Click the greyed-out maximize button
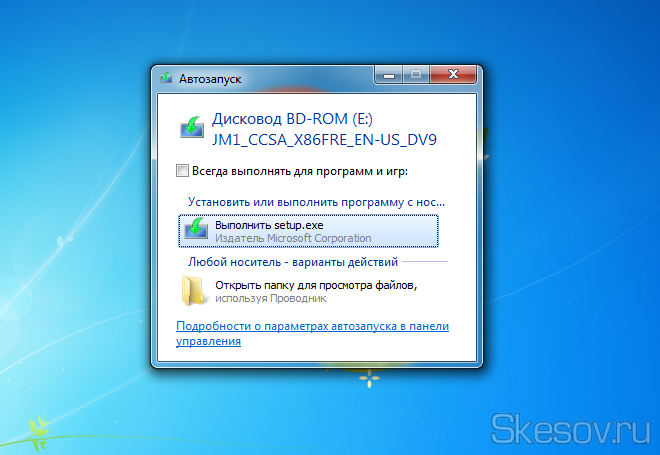660x455 pixels. point(415,74)
